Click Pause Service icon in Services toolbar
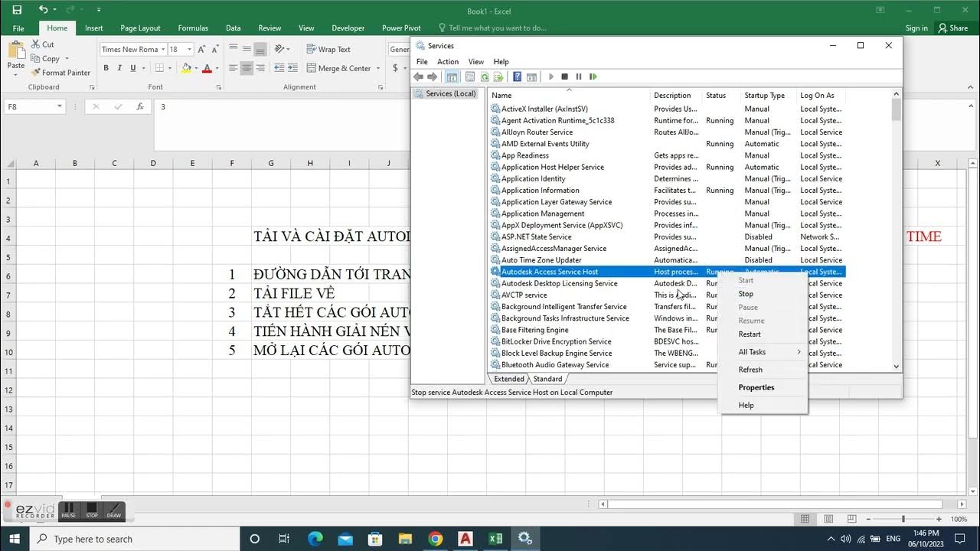This screenshot has width=980, height=551. click(x=579, y=77)
